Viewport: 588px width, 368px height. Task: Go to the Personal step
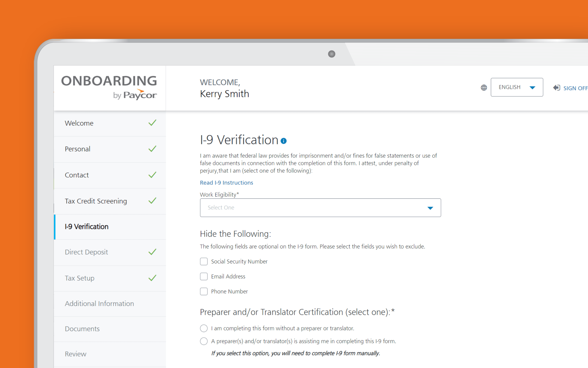pyautogui.click(x=110, y=149)
